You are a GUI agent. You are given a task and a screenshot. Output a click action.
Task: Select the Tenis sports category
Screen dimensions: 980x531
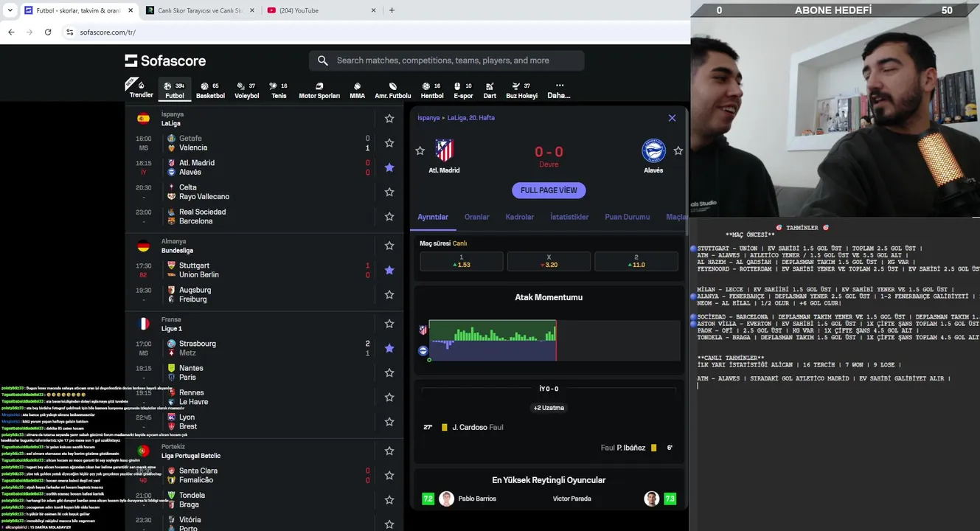(x=279, y=89)
